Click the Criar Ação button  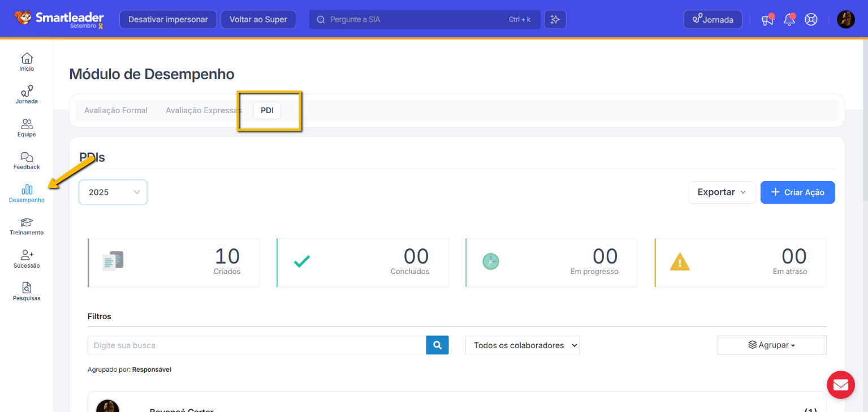[797, 192]
